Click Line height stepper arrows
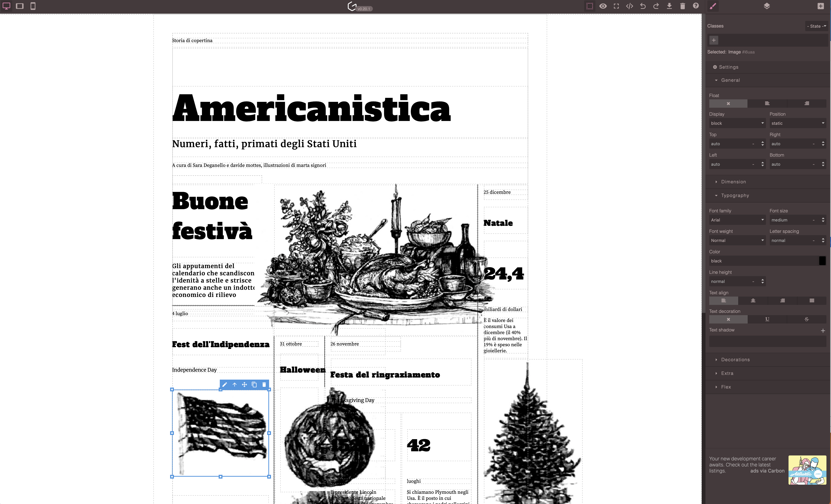Viewport: 831px width, 504px height. [x=763, y=282]
